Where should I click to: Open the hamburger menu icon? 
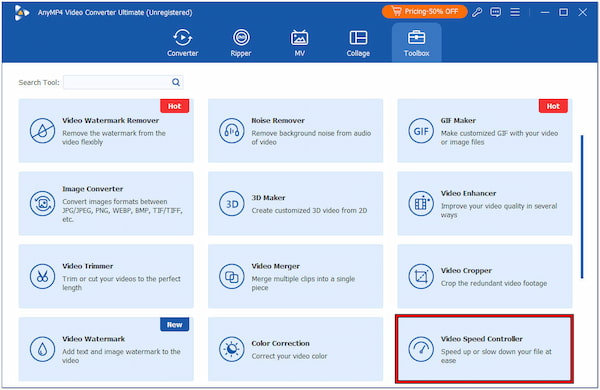pos(515,12)
